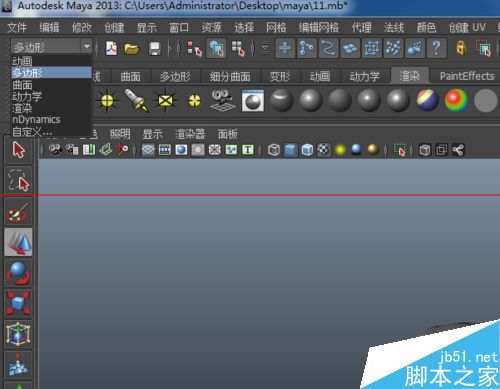This screenshot has width=500, height=389.
Task: Click the Open Scene folder icon
Action: (132, 49)
